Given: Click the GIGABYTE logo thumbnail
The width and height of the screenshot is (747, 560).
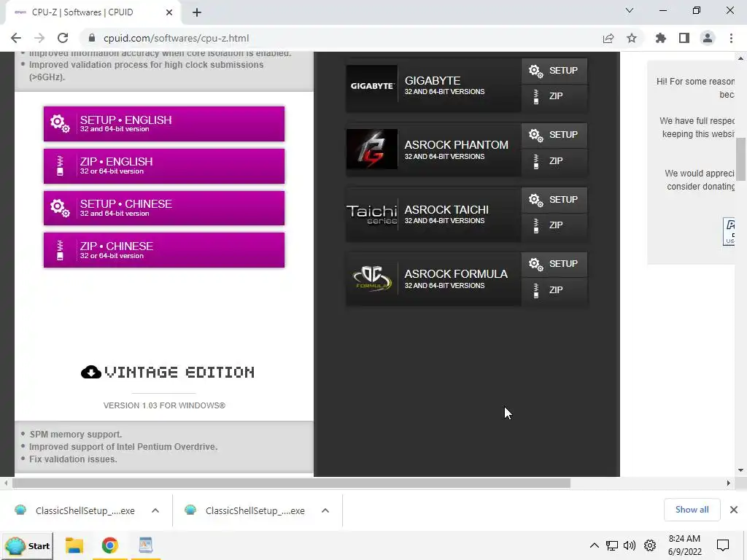Looking at the screenshot, I should 371,85.
